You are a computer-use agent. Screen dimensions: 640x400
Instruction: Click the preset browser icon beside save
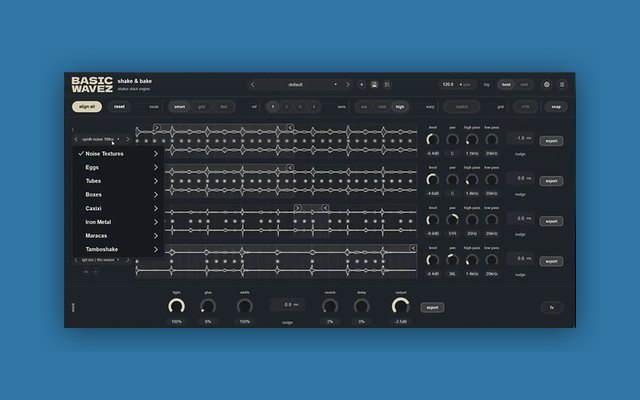387,84
